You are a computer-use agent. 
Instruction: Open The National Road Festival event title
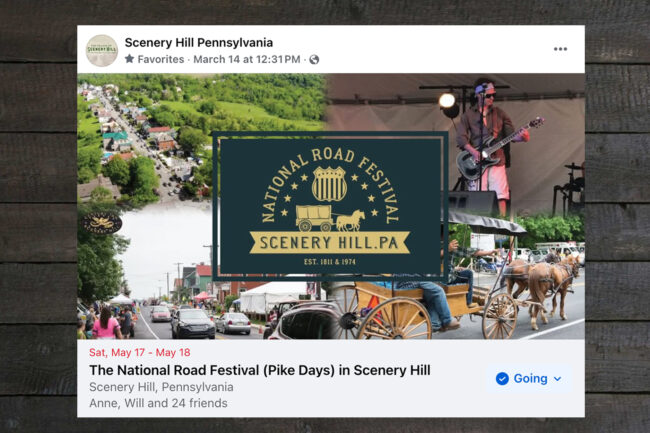pyautogui.click(x=260, y=370)
